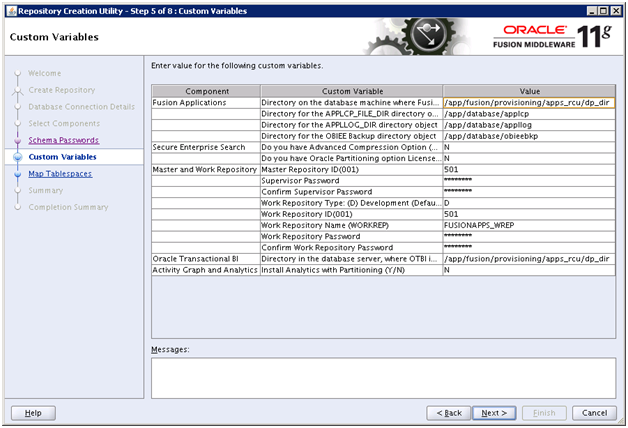This screenshot has width=628, height=428.
Task: Edit Fusion Applications dp_dir value field
Action: (x=529, y=103)
